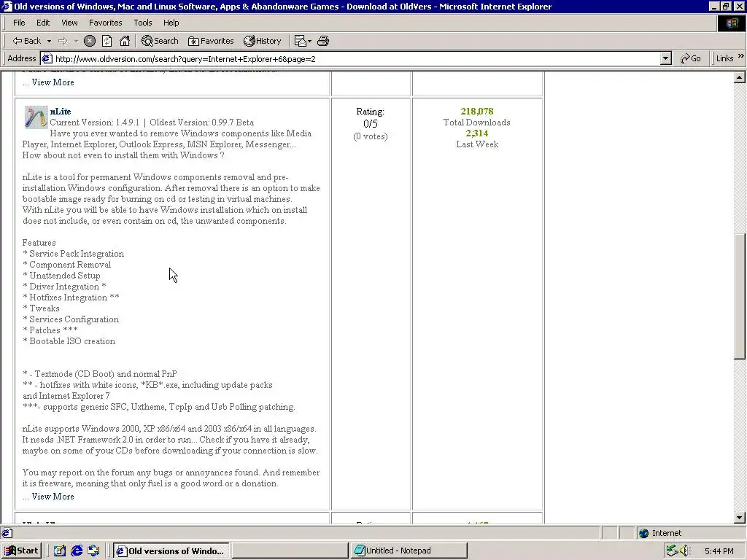Click the status bar page icon

coord(7,533)
